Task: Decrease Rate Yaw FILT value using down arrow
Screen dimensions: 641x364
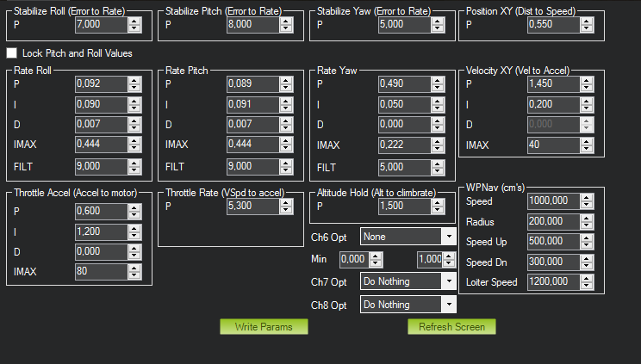Action: coord(438,170)
